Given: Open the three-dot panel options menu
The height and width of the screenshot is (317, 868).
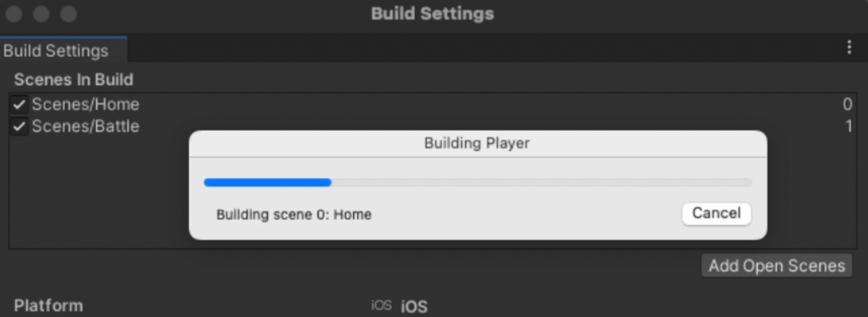Looking at the screenshot, I should (849, 47).
